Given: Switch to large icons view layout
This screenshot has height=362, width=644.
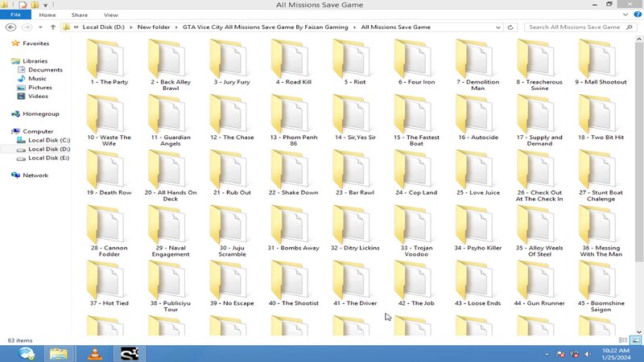Looking at the screenshot, I should click(635, 340).
